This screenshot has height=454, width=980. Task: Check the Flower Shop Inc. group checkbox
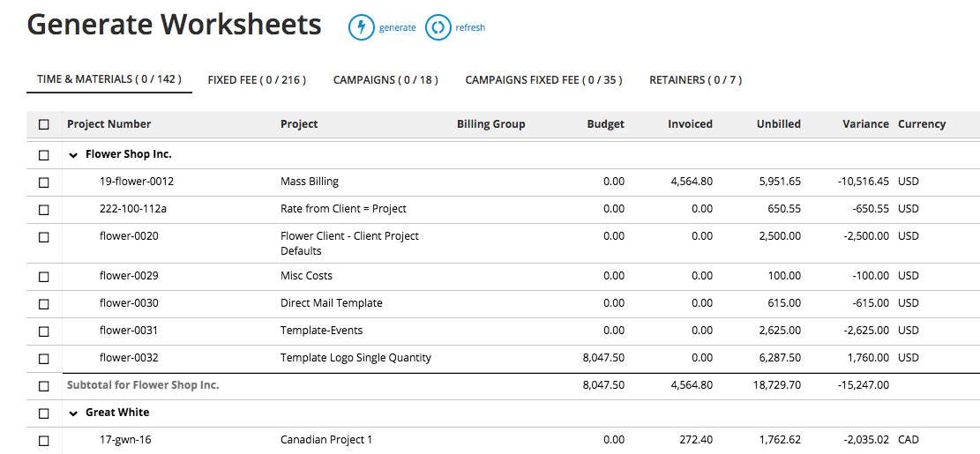click(44, 155)
